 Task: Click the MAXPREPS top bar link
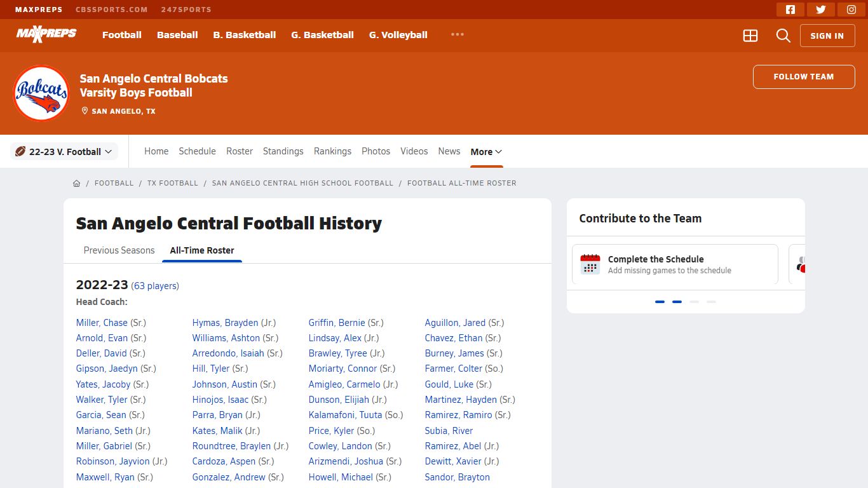pos(37,10)
